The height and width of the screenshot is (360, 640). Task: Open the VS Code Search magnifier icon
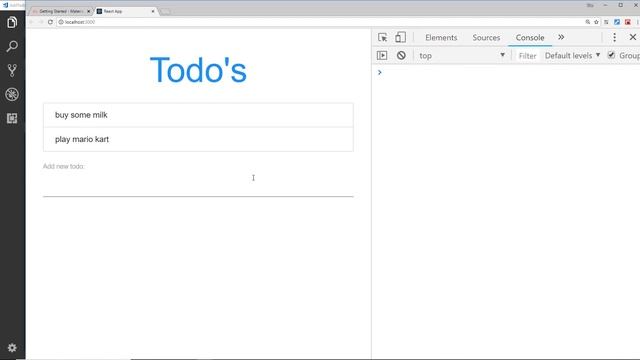tap(12, 46)
